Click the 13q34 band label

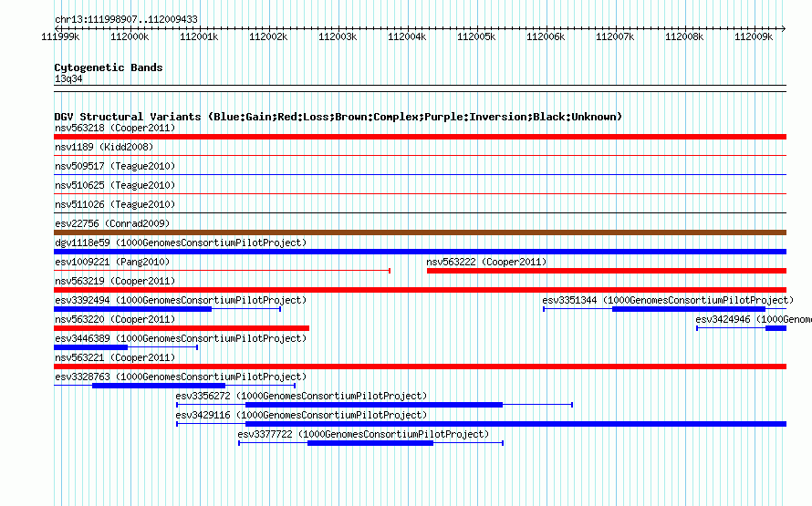[68, 79]
